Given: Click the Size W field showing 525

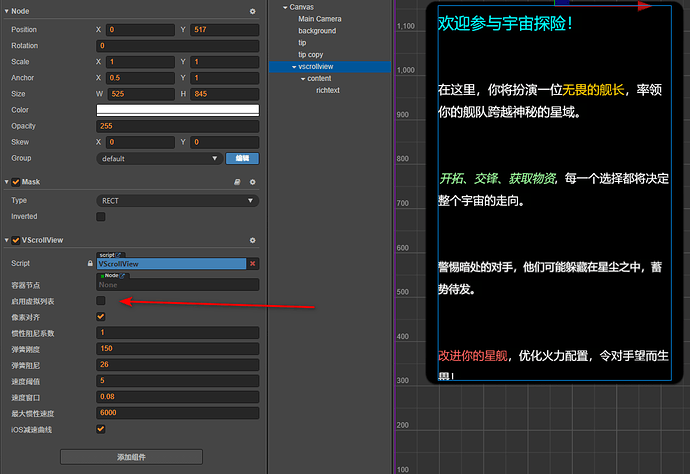Looking at the screenshot, I should [141, 94].
